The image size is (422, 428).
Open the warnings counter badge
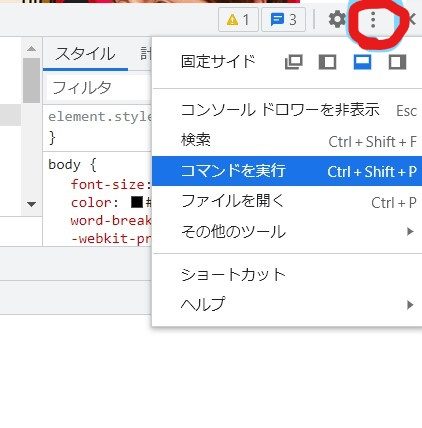tap(238, 20)
